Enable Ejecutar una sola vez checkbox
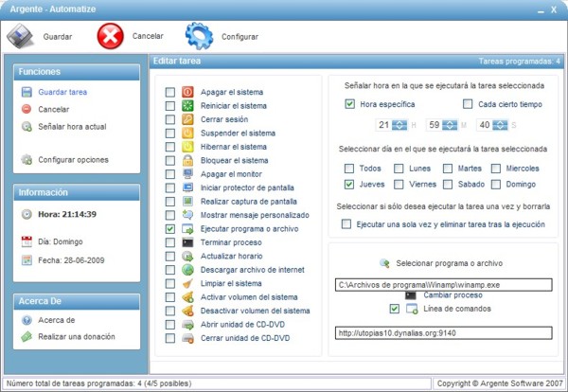Viewport: 568px width, 392px height. point(346,223)
